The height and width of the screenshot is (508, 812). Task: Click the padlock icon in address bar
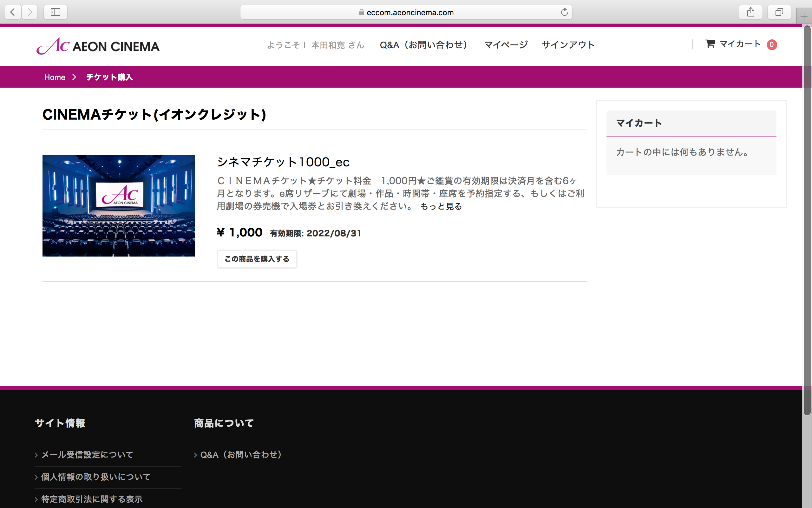361,12
